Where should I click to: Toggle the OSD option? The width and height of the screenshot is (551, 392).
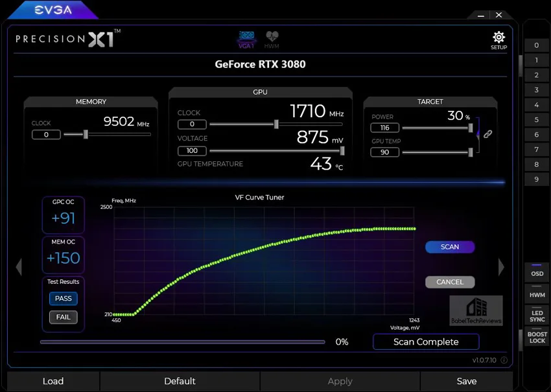[x=537, y=273]
